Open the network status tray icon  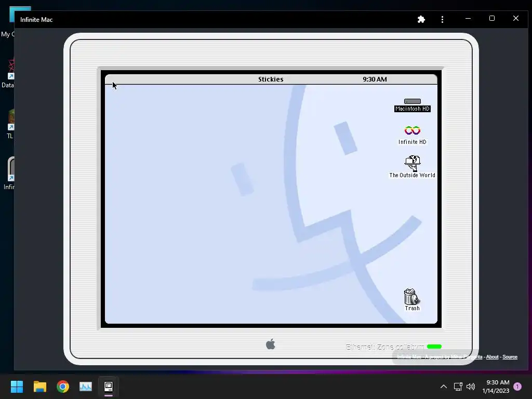click(458, 387)
